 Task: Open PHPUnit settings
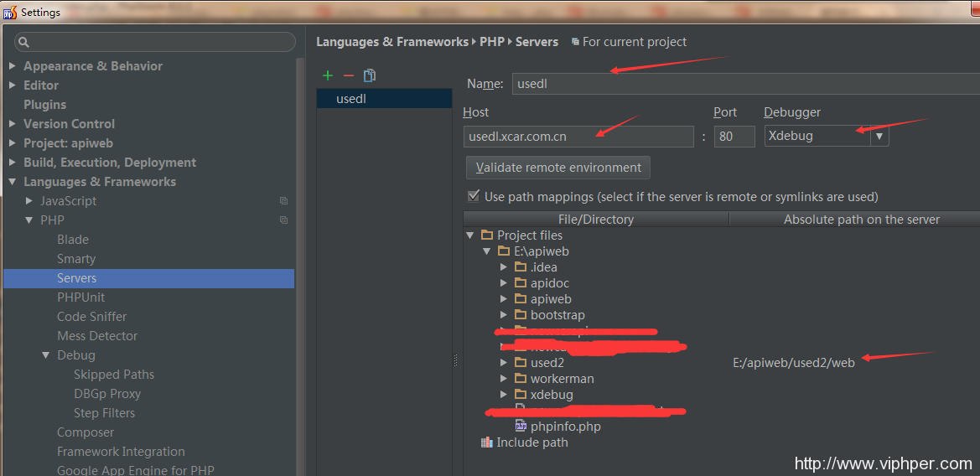point(80,297)
